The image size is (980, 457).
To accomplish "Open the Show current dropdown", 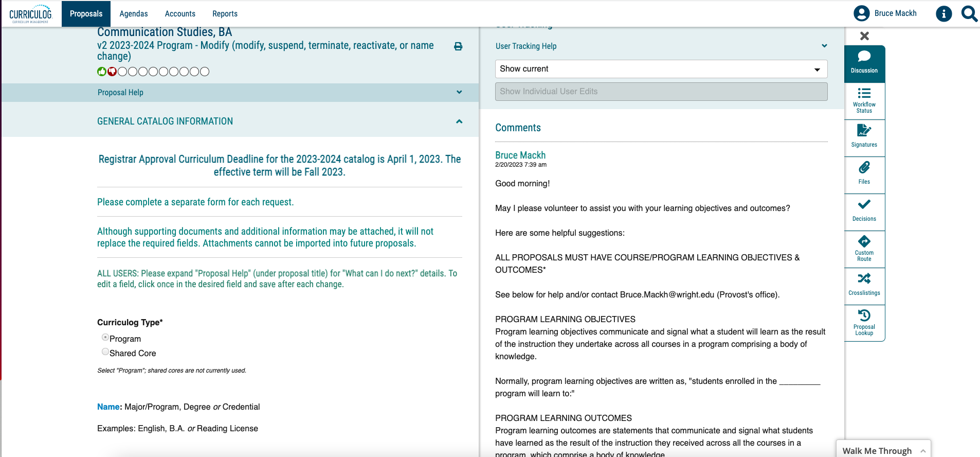I will click(661, 69).
